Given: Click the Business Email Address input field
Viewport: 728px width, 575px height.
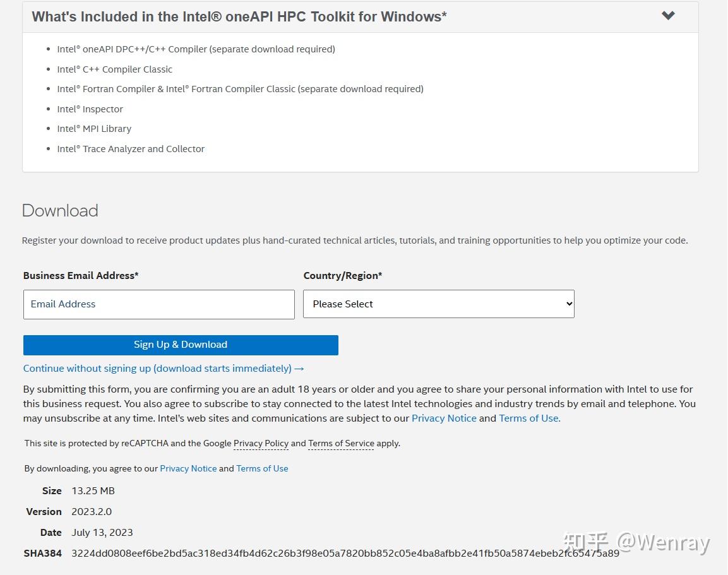Looking at the screenshot, I should pos(158,304).
